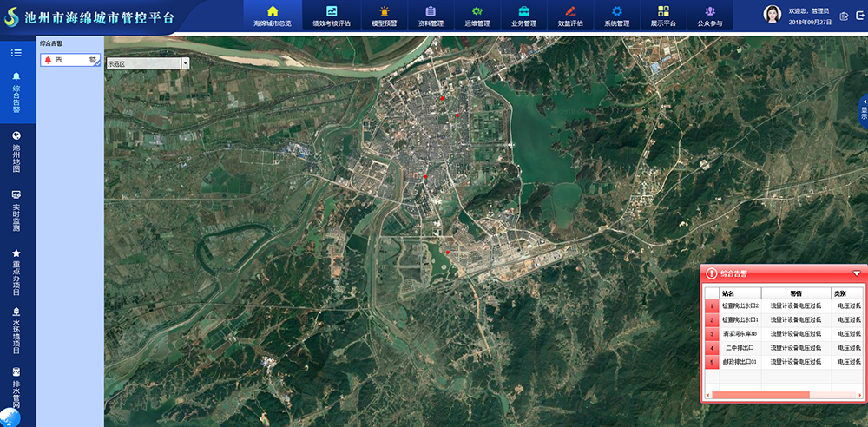Collapse the 综合告警 alert panel arrow
Screen dimensions: 868x427
(857, 273)
